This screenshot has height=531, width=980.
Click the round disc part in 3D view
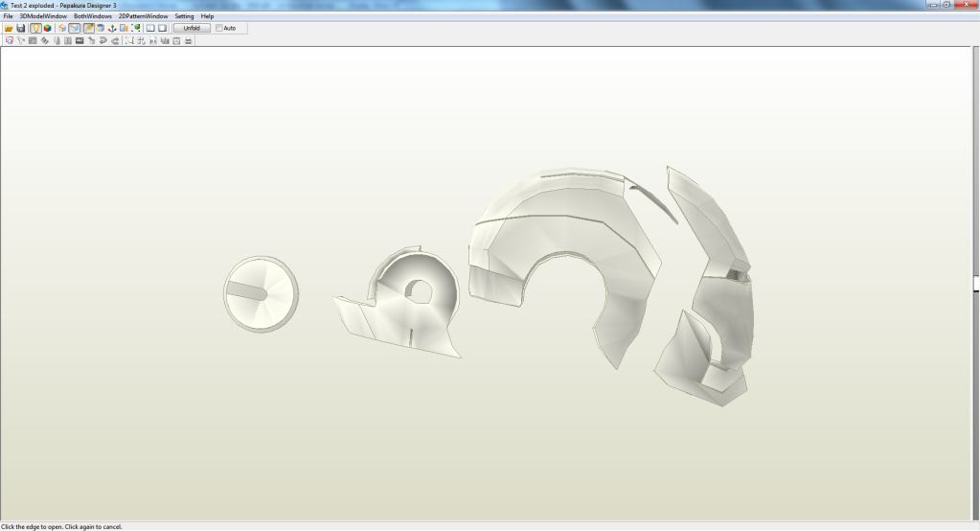coord(262,294)
